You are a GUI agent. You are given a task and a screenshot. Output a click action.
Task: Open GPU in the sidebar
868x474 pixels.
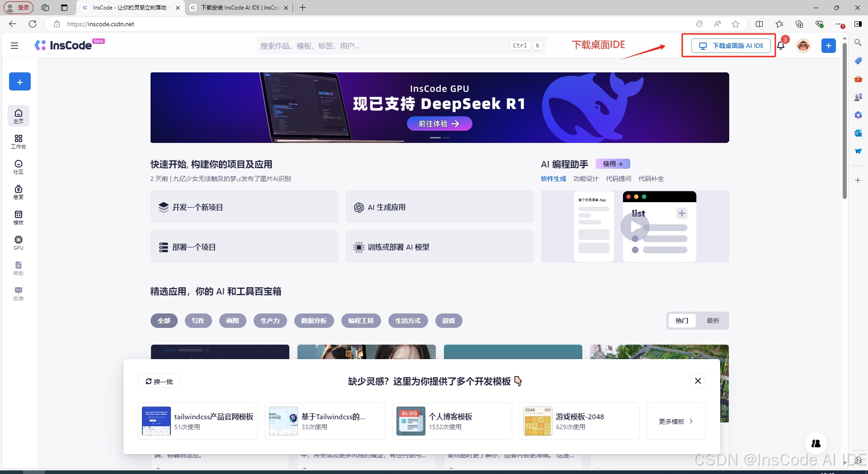click(x=19, y=243)
